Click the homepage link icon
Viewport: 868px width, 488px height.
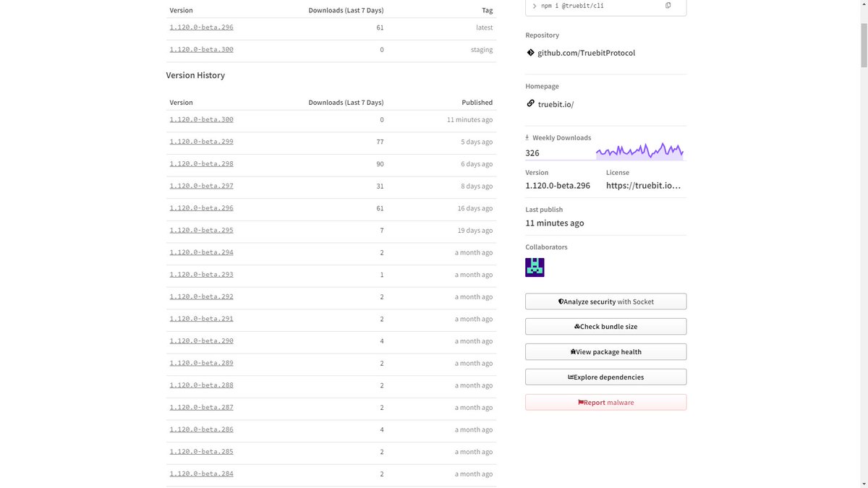point(530,104)
